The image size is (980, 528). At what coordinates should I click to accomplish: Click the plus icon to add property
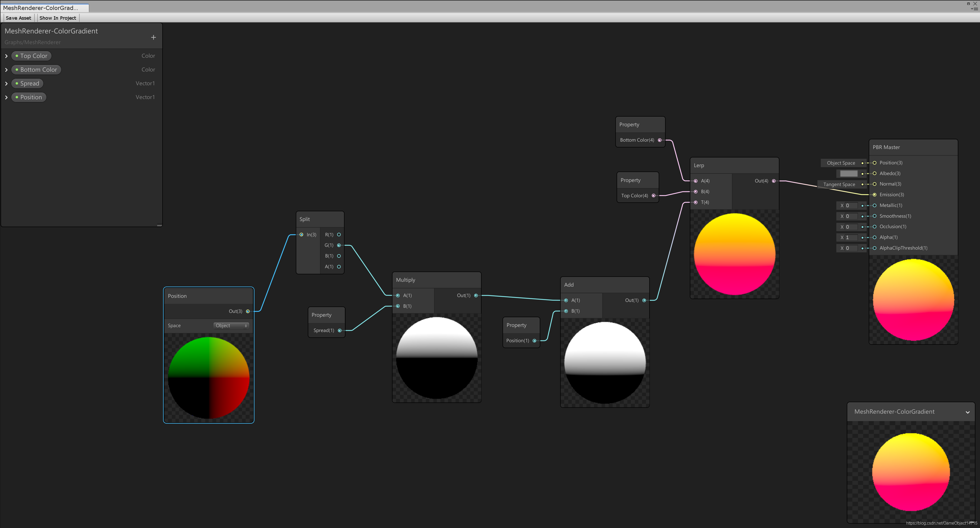(153, 37)
